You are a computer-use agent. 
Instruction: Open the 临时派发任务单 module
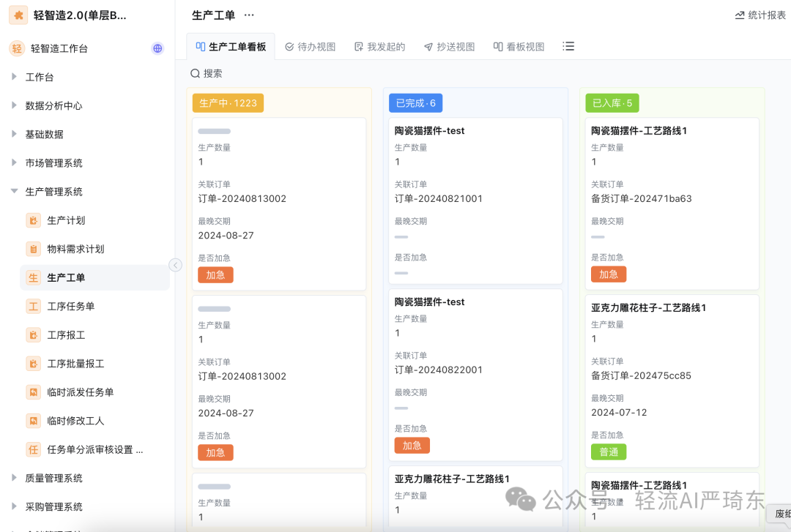coord(33,392)
